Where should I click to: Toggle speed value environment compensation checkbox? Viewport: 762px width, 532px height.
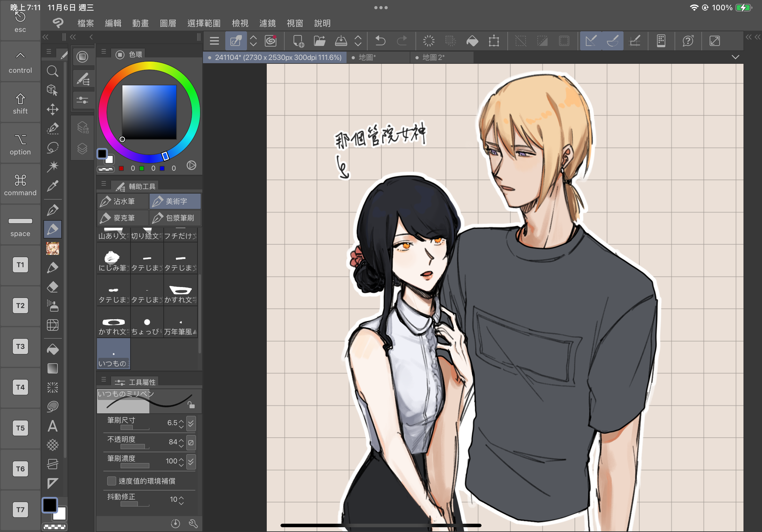pyautogui.click(x=111, y=481)
